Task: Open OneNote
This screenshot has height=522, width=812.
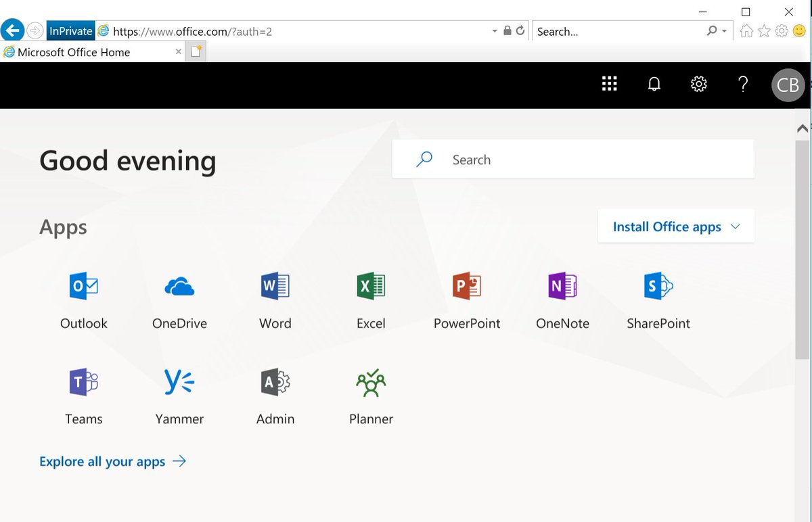Action: (562, 298)
